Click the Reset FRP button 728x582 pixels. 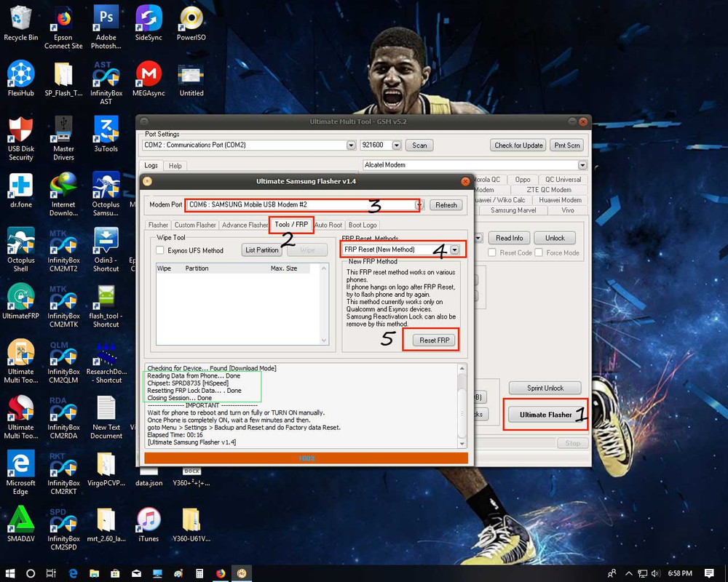[x=434, y=340]
